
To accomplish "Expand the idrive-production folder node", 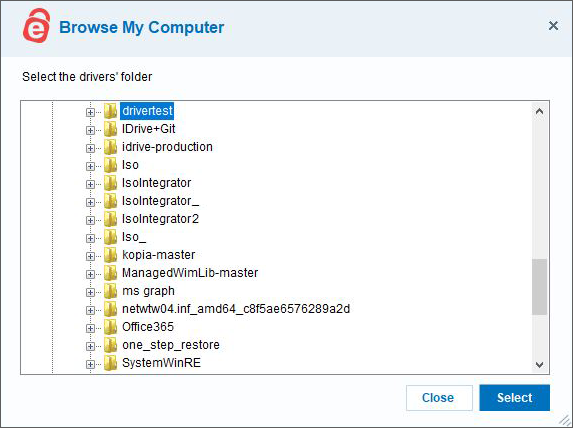I will coord(90,148).
